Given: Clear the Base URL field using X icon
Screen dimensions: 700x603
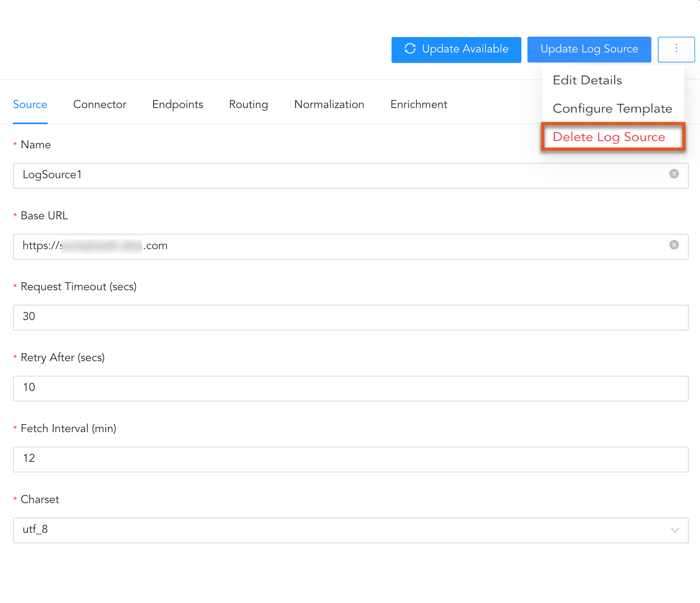Looking at the screenshot, I should pos(674,245).
